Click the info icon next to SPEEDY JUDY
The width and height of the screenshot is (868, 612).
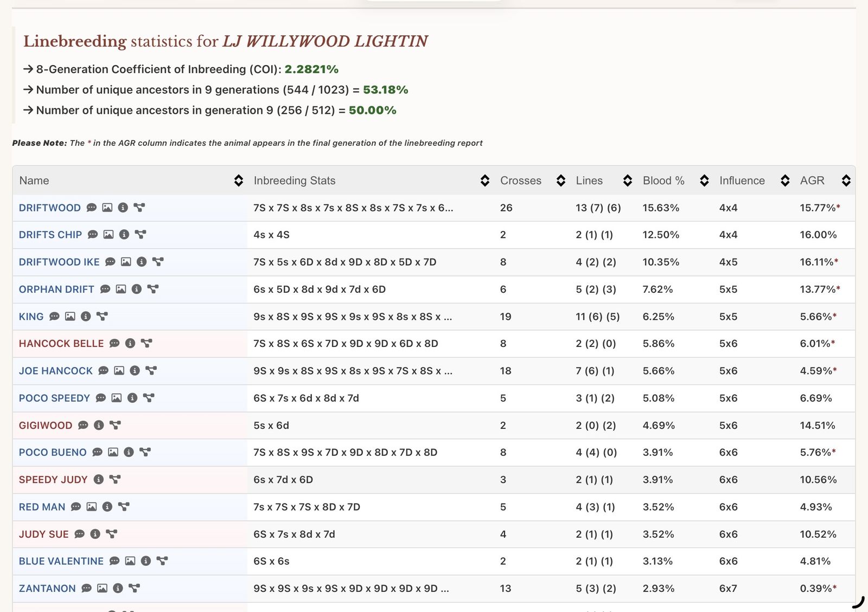pos(98,479)
